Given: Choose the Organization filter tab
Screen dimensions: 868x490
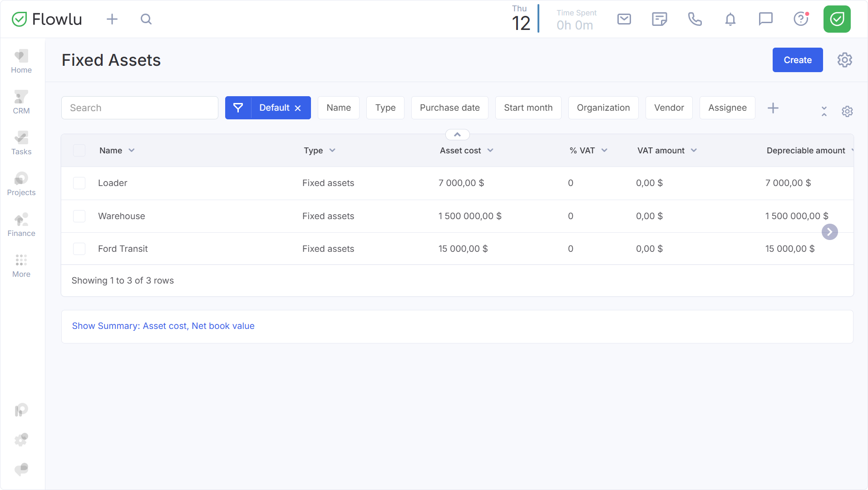Looking at the screenshot, I should point(603,108).
